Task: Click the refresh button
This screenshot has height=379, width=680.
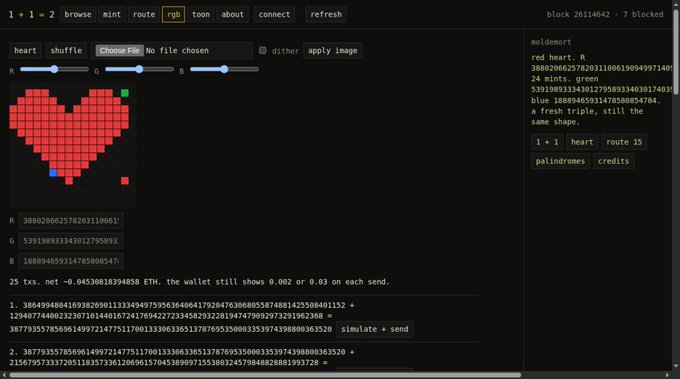Action: (326, 14)
